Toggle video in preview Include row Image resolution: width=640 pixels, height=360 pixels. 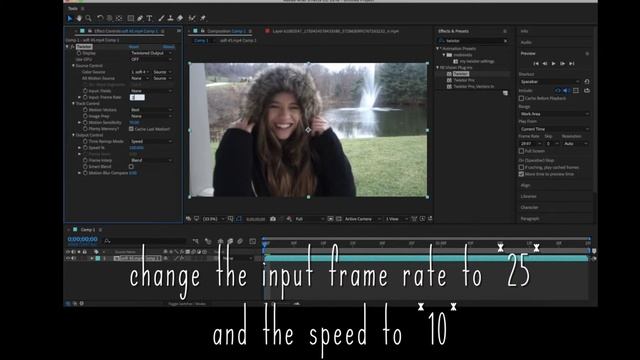(x=558, y=91)
